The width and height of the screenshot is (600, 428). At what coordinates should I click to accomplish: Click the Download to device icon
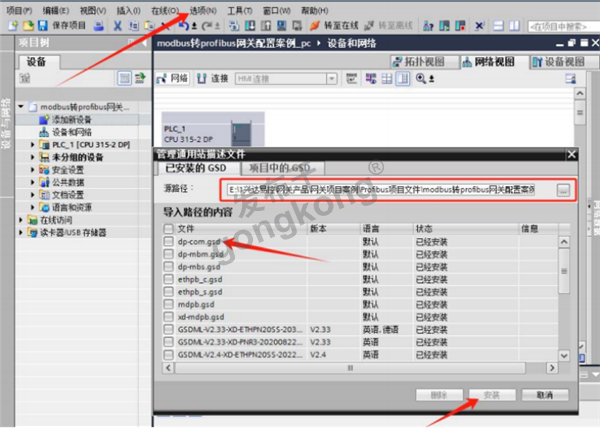[250, 26]
